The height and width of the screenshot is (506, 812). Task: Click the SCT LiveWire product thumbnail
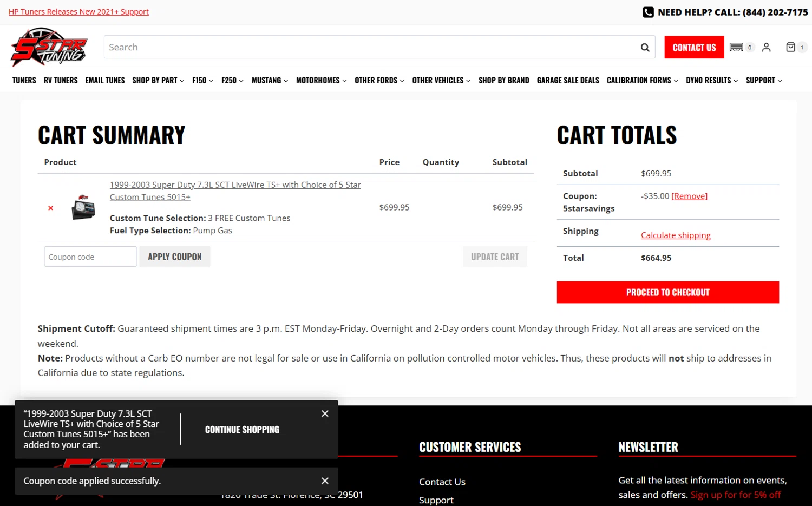click(x=83, y=207)
